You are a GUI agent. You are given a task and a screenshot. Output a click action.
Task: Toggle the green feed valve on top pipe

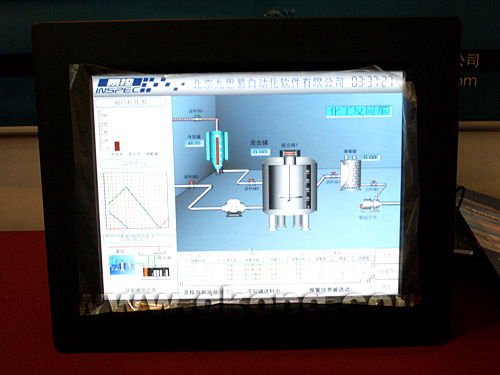coord(197,117)
